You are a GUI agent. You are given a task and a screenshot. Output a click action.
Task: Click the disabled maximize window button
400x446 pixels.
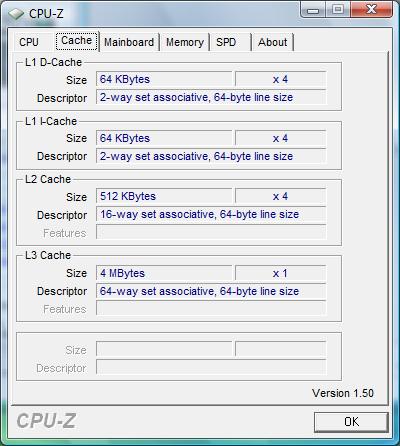tap(338, 10)
